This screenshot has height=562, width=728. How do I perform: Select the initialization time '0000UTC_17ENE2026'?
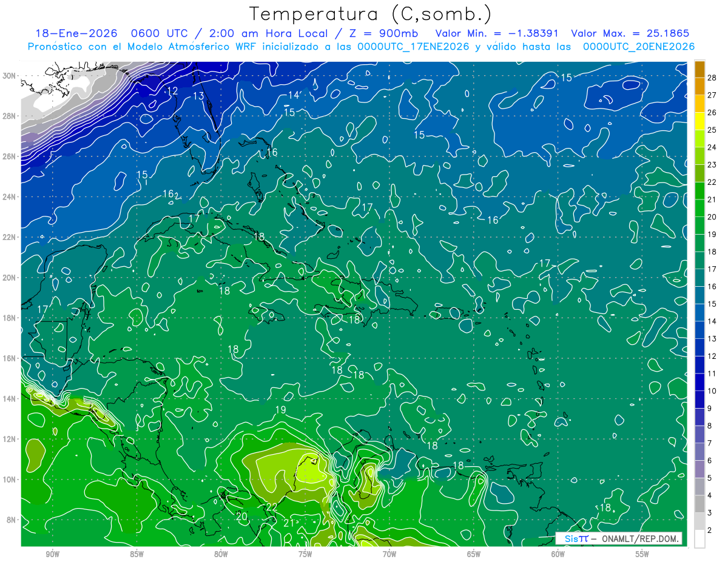click(413, 47)
